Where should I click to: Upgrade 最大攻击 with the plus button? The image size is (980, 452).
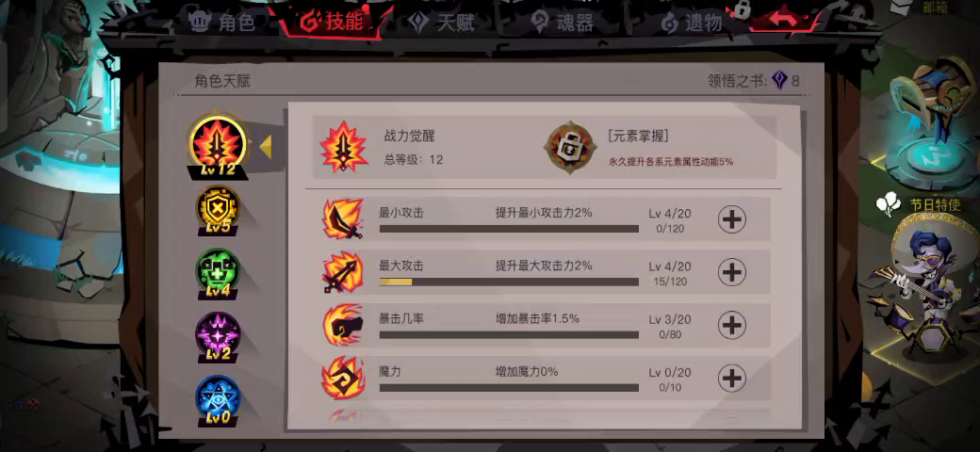pyautogui.click(x=732, y=272)
